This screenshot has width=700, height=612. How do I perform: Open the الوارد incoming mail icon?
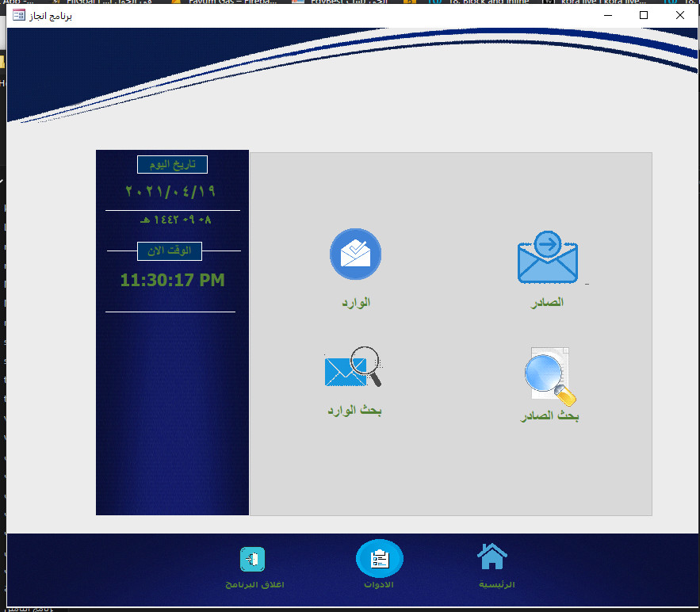[x=355, y=254]
